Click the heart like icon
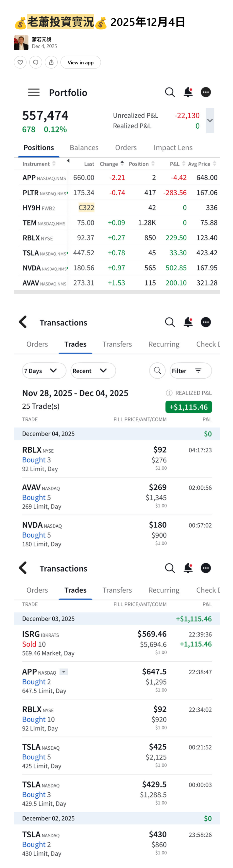Screen dimensions: 233x868 20,62
